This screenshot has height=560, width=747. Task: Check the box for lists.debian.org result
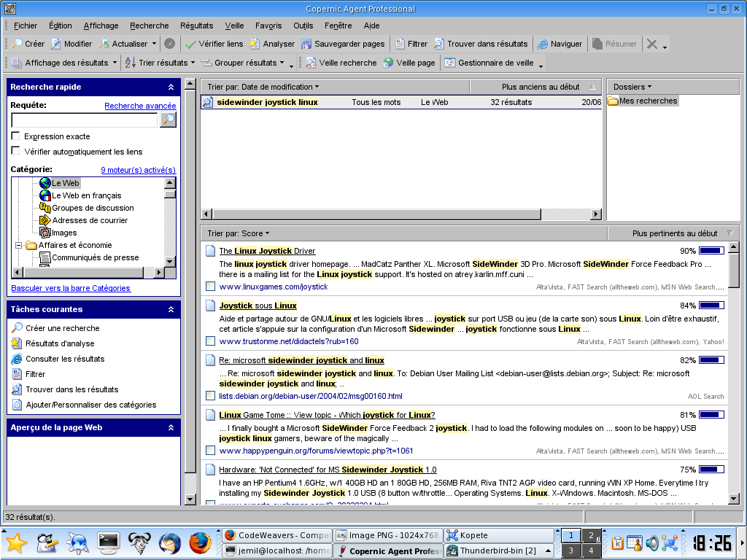pyautogui.click(x=210, y=396)
